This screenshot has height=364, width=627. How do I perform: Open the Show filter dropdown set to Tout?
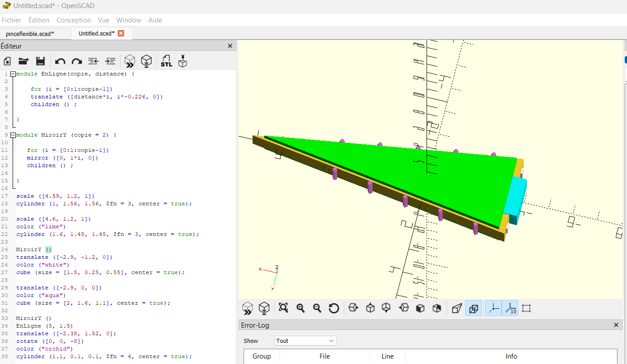[305, 341]
